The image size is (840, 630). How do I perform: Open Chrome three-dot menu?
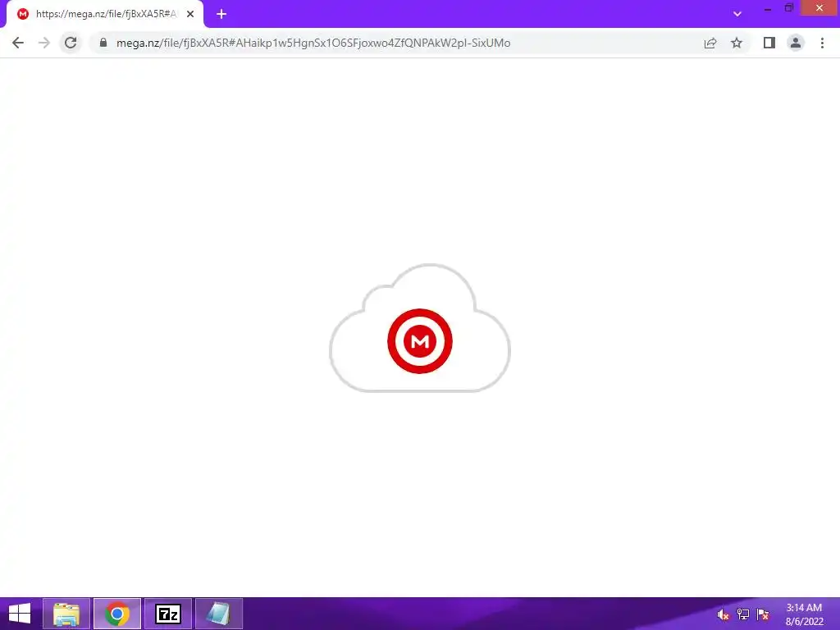[x=822, y=43]
